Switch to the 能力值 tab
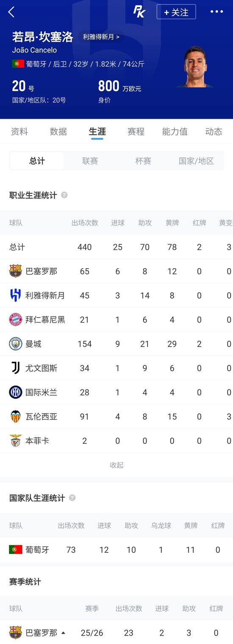 175,132
